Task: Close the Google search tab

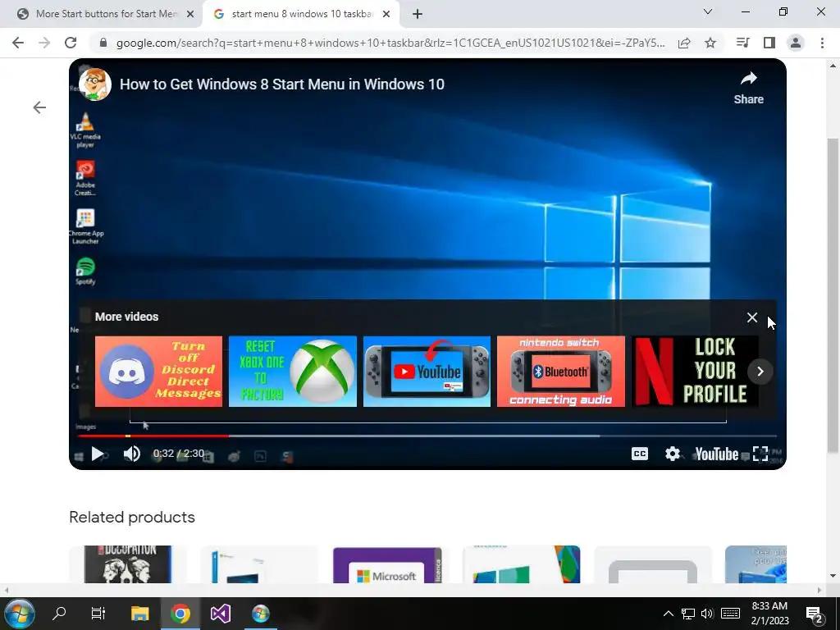Action: [x=386, y=15]
